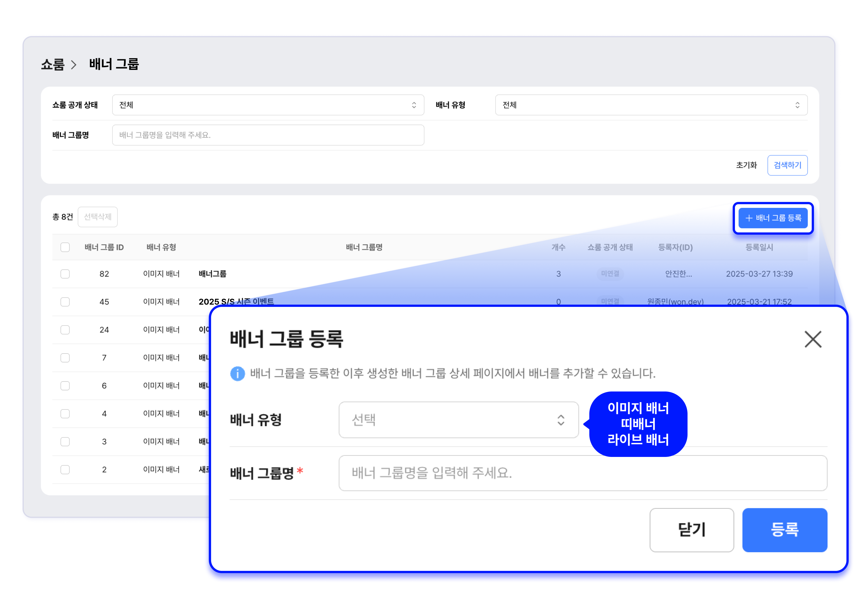Image resolution: width=858 pixels, height=616 pixels.
Task: Close the 배너 그룹 등록 dialog with X
Action: (812, 339)
